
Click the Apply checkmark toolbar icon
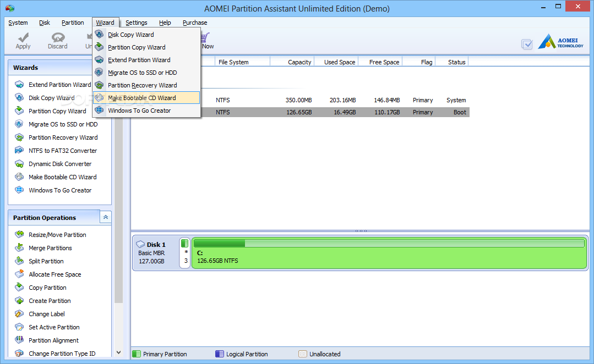coord(23,37)
